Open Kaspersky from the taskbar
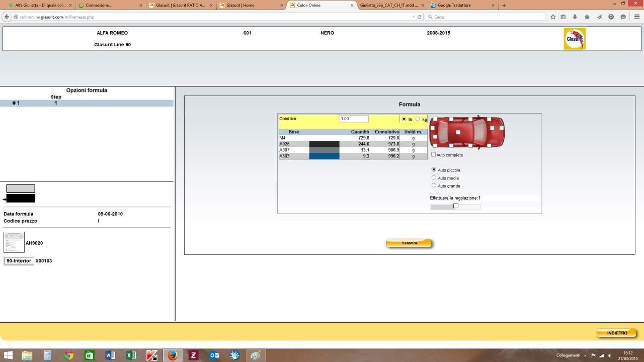Screen dimensions: 644x362 tap(152, 355)
